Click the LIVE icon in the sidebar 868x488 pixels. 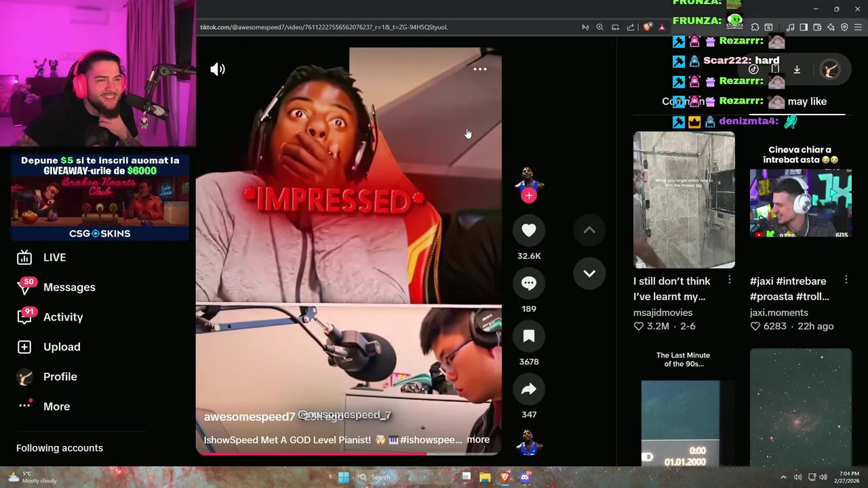pyautogui.click(x=24, y=258)
